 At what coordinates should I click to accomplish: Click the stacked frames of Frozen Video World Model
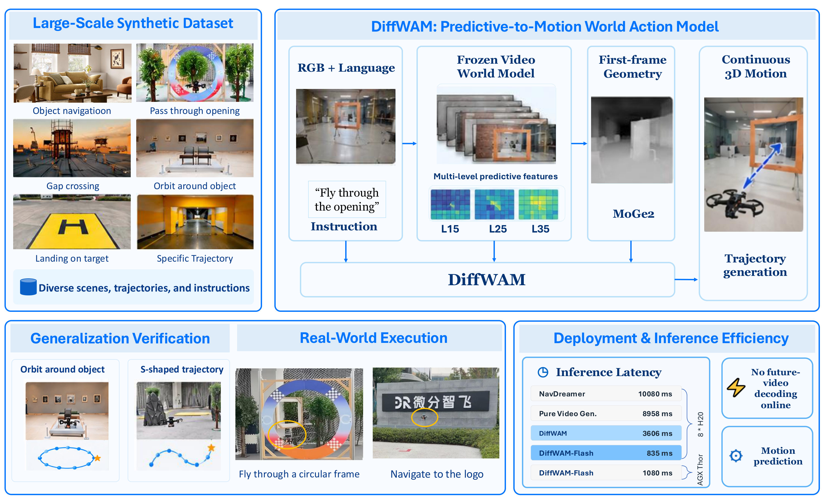(x=496, y=124)
